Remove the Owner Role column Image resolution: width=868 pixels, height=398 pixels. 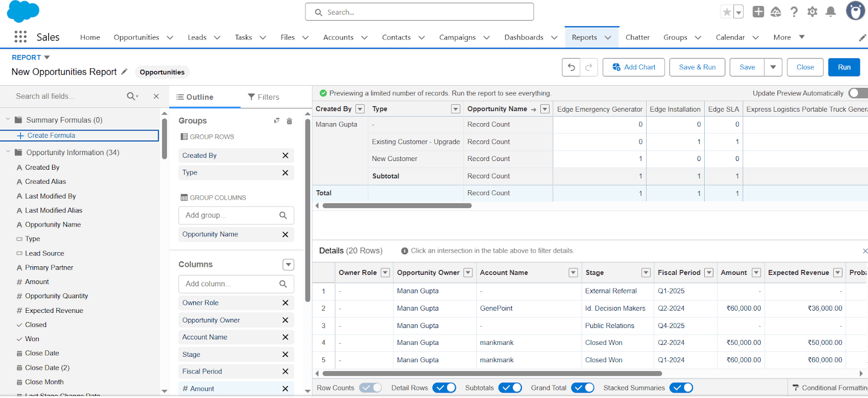285,303
